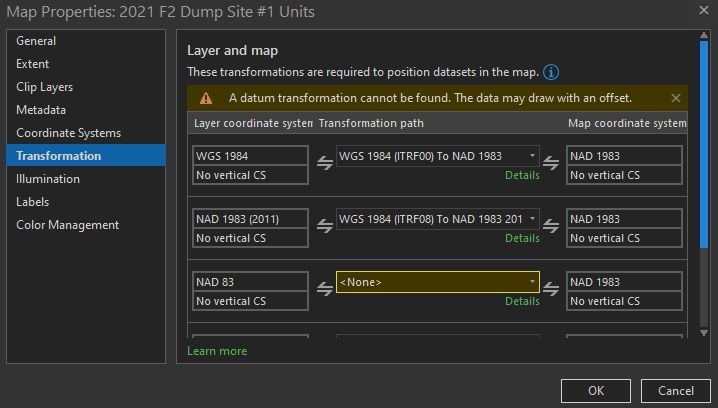
Task: Click the swap arrows icon in the NAD 1983 (2011) row
Action: click(x=324, y=228)
